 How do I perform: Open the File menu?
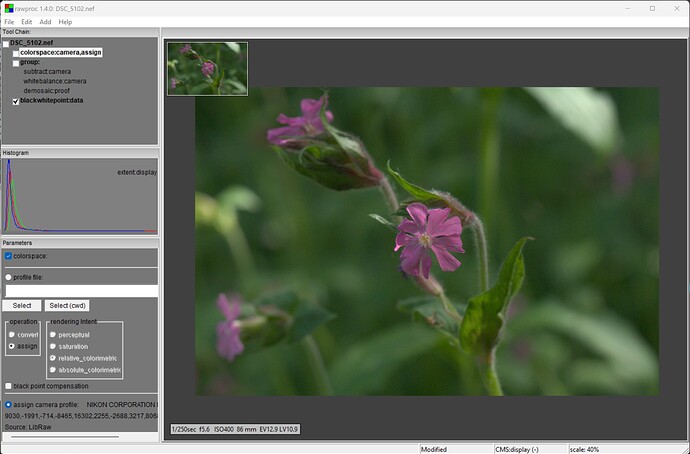tap(9, 22)
